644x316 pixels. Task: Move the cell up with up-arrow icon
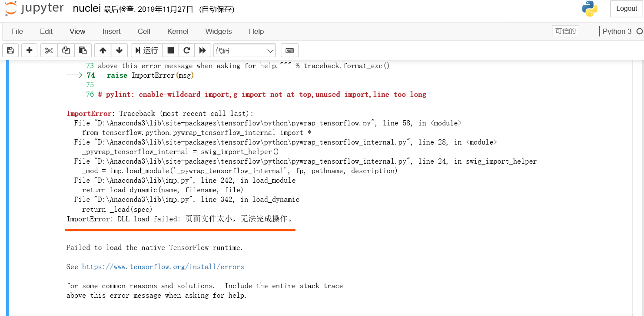[x=103, y=50]
